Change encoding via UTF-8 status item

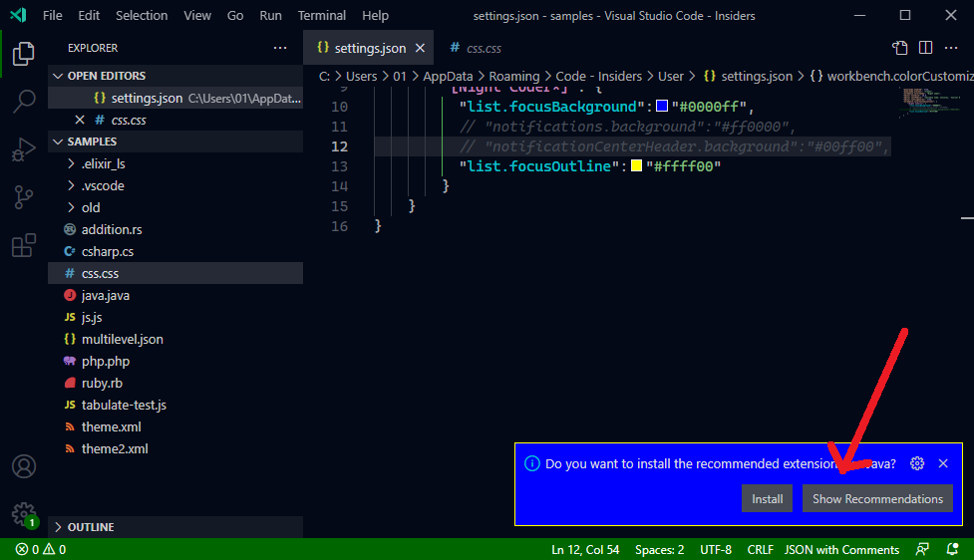click(716, 549)
